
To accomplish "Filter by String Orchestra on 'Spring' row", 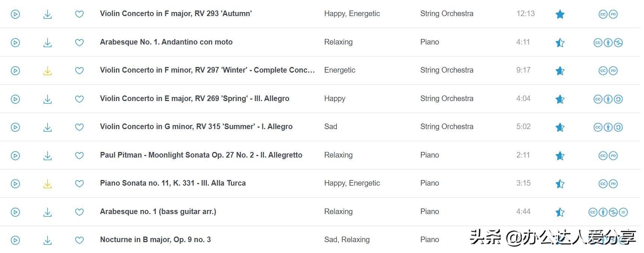I will 447,98.
